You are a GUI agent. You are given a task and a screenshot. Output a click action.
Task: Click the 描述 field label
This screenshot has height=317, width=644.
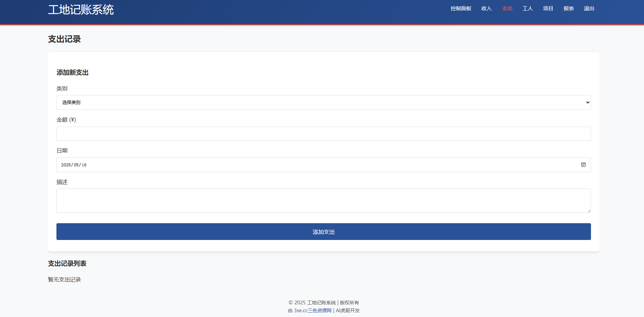coord(62,182)
